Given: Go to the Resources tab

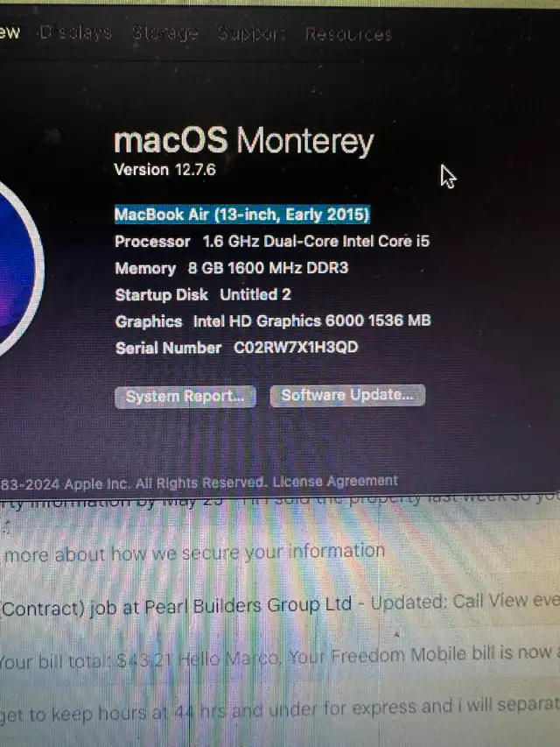Looking at the screenshot, I should coord(348,34).
